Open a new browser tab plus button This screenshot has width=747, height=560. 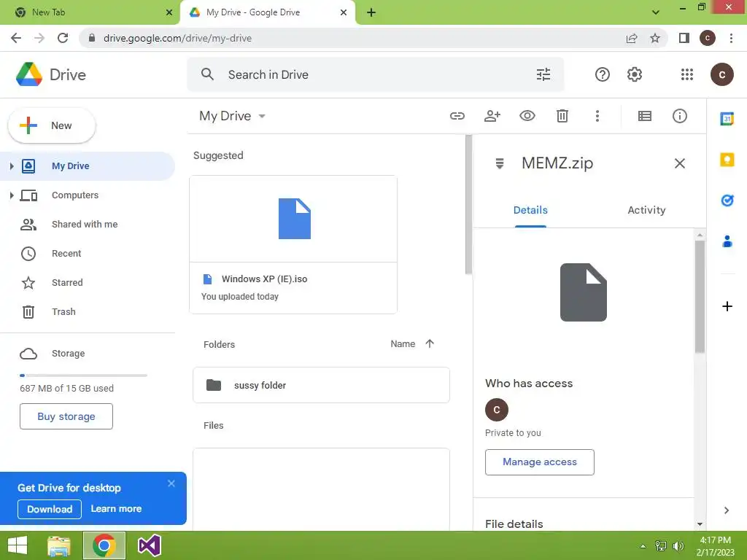[371, 12]
